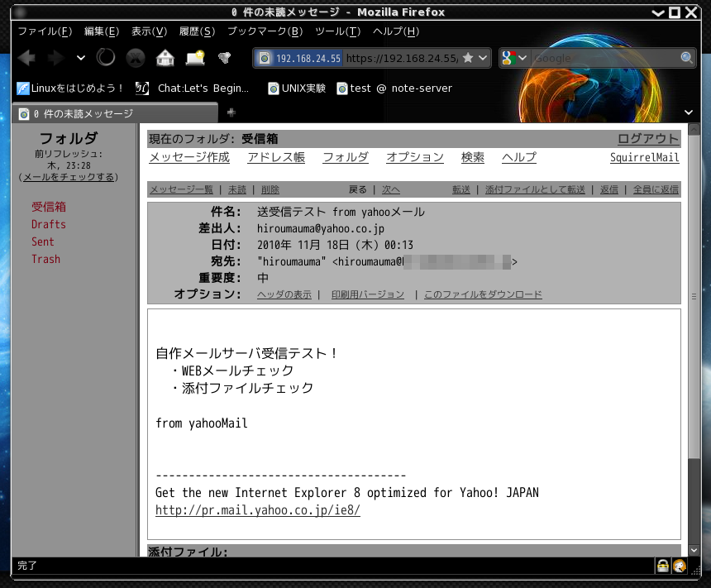Click the status bar add-on icon beside padlock
711x588 pixels.
coord(680,566)
